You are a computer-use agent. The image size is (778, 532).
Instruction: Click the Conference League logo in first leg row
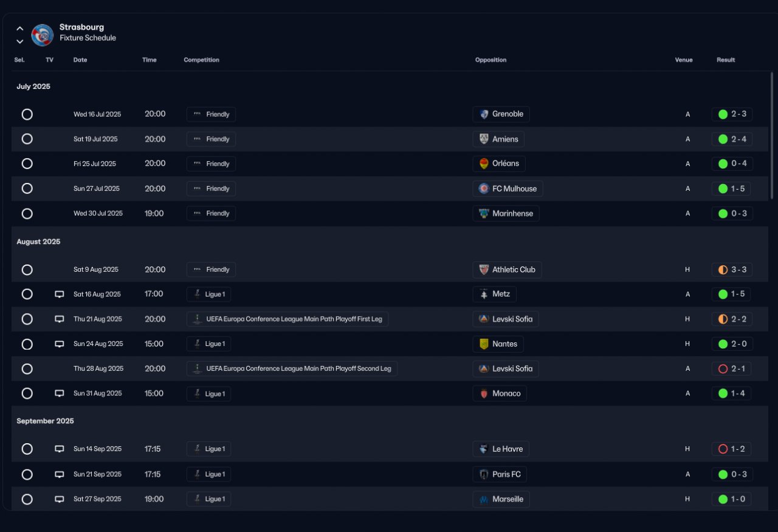(x=197, y=319)
